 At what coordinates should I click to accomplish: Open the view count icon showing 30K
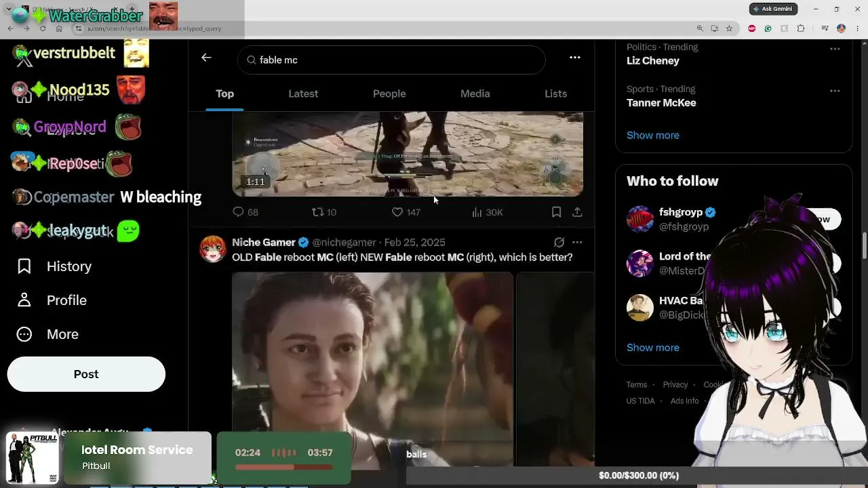tap(477, 212)
